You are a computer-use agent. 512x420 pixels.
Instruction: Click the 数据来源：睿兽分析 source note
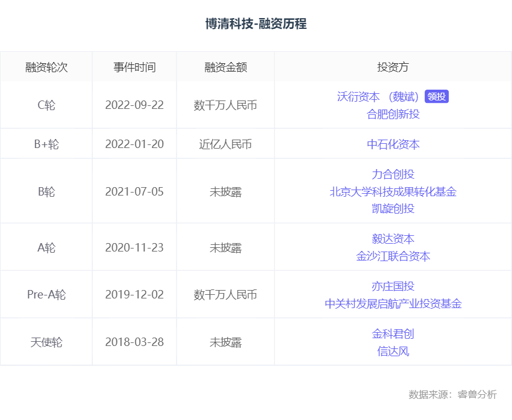pos(452,395)
